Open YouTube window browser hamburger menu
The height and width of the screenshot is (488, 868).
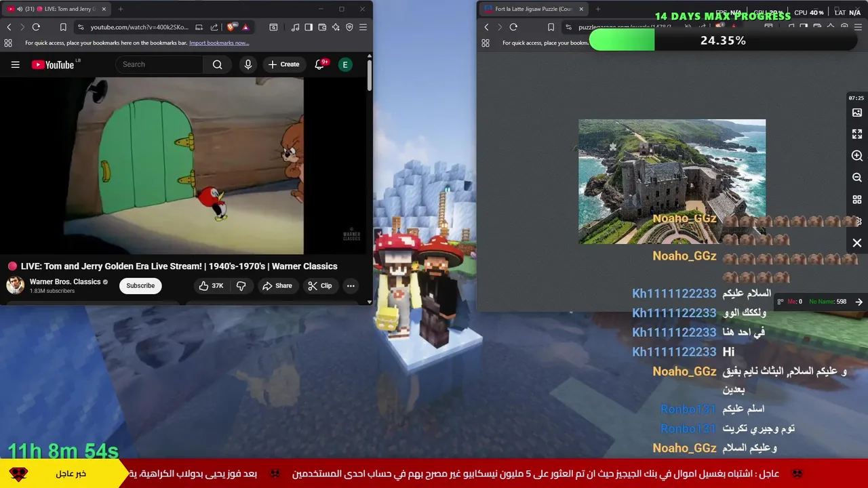coord(363,27)
